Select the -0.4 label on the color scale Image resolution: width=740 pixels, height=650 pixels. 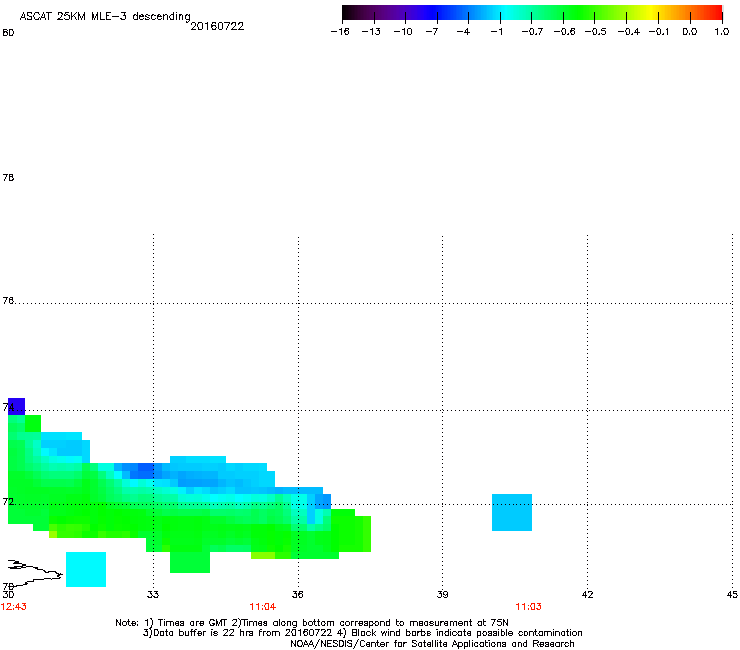click(x=629, y=32)
